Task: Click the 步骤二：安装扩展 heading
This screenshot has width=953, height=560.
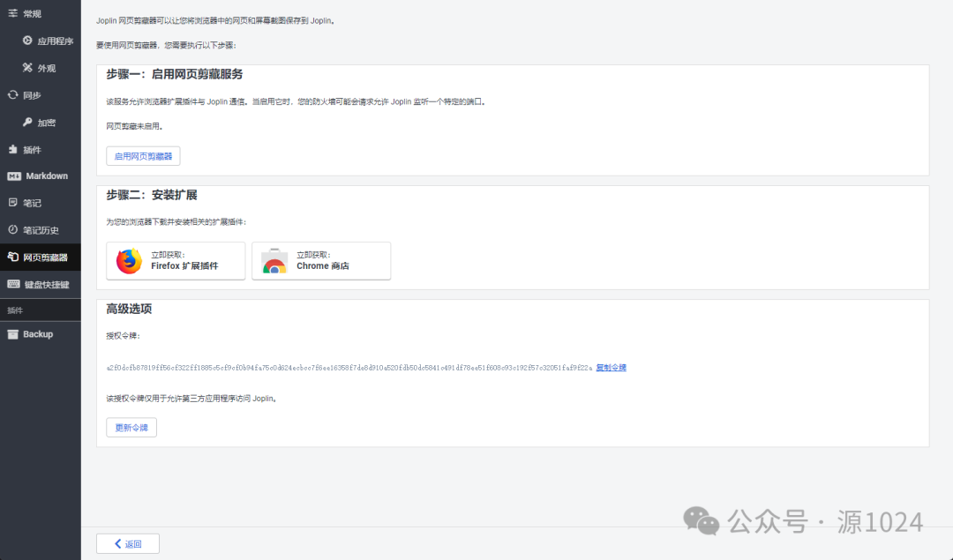Action: (152, 195)
